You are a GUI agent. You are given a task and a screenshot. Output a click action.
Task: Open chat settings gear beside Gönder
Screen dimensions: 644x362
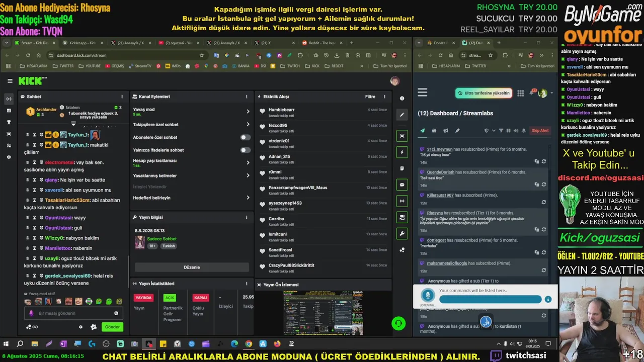[80, 327]
